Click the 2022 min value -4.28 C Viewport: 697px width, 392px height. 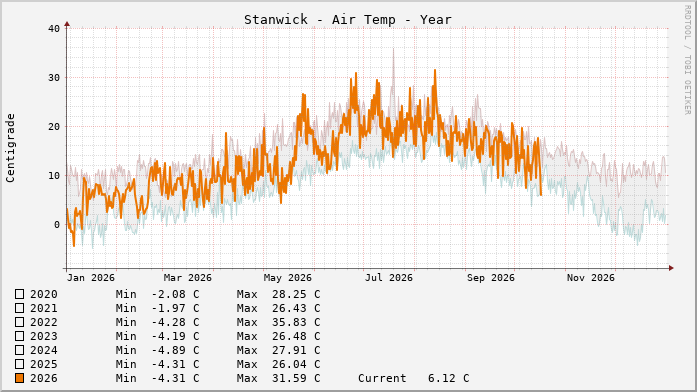pos(176,322)
